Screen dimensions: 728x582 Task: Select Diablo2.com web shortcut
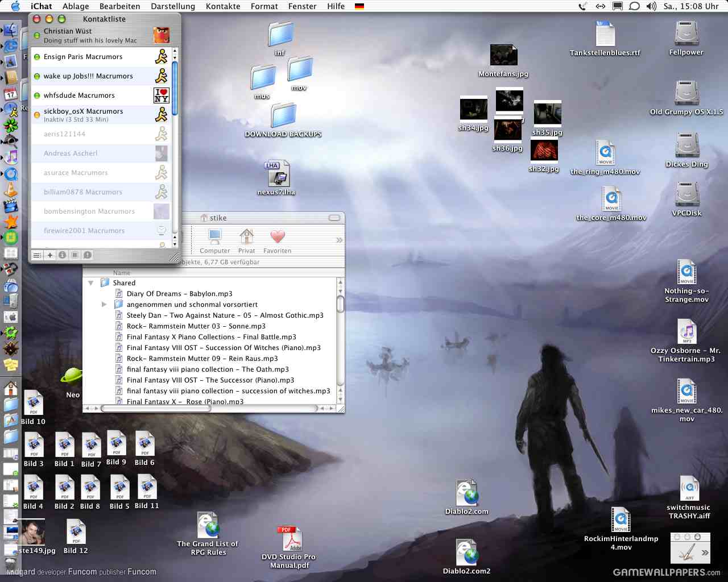[x=466, y=498]
